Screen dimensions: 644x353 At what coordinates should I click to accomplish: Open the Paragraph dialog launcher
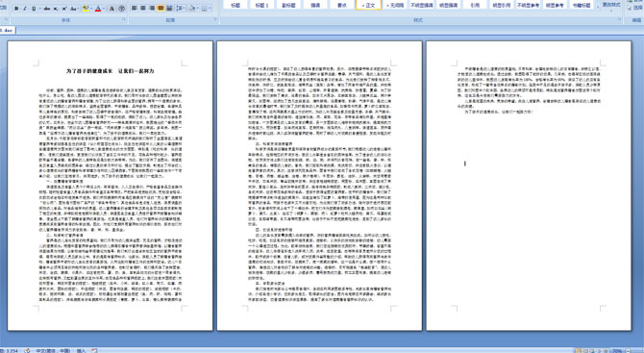coord(216,19)
